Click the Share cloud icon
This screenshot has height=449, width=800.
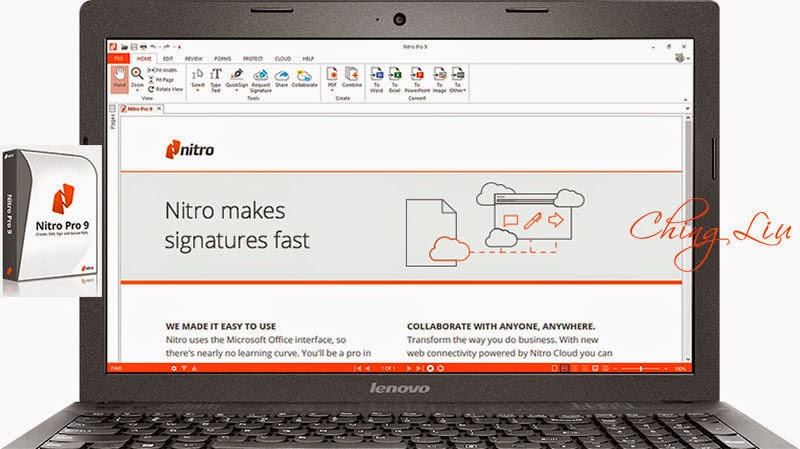[x=282, y=76]
